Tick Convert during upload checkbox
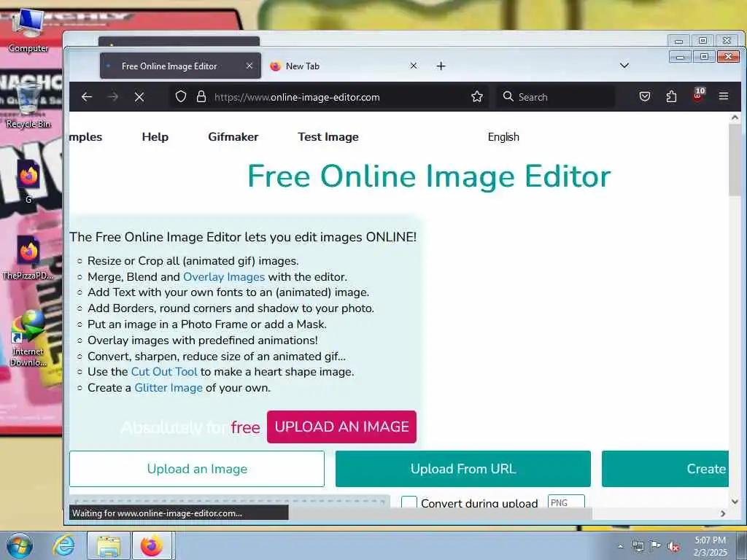747x560 pixels. click(x=409, y=502)
